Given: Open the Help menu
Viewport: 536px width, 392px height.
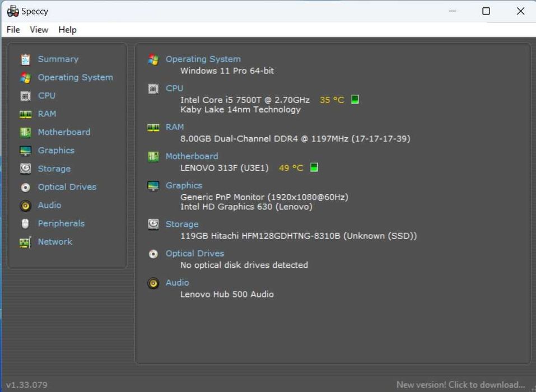Looking at the screenshot, I should pyautogui.click(x=67, y=30).
